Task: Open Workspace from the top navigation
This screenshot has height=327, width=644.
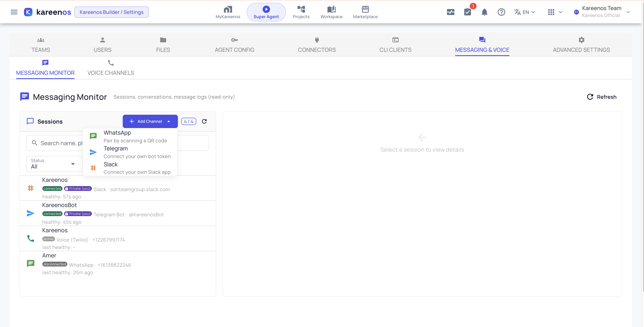Action: (x=331, y=12)
